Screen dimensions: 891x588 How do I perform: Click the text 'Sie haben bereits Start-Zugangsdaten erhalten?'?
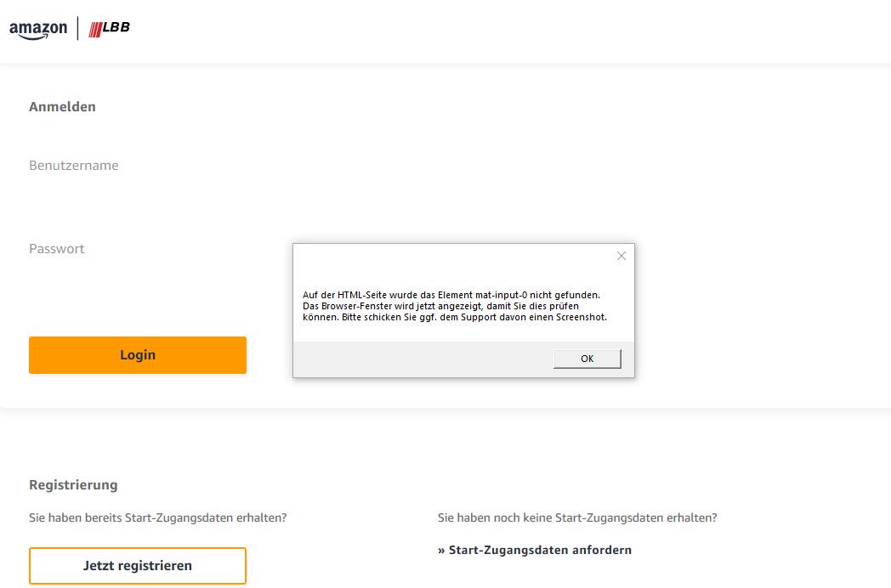coord(158,517)
